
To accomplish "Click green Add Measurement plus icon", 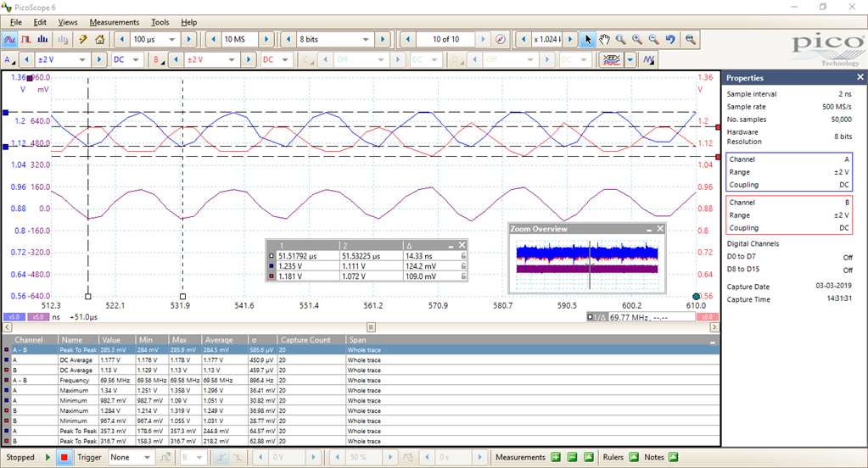I will click(556, 458).
